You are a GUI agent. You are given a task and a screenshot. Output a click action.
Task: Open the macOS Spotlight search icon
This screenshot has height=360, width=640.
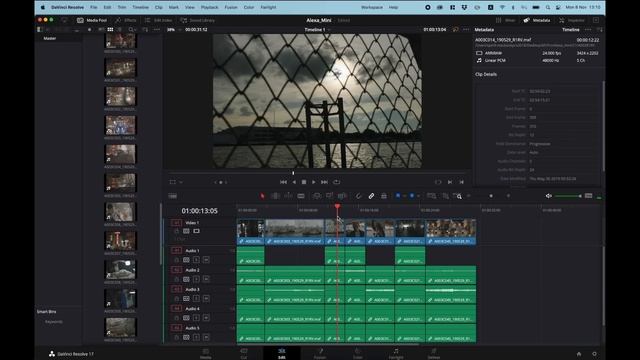tap(547, 7)
